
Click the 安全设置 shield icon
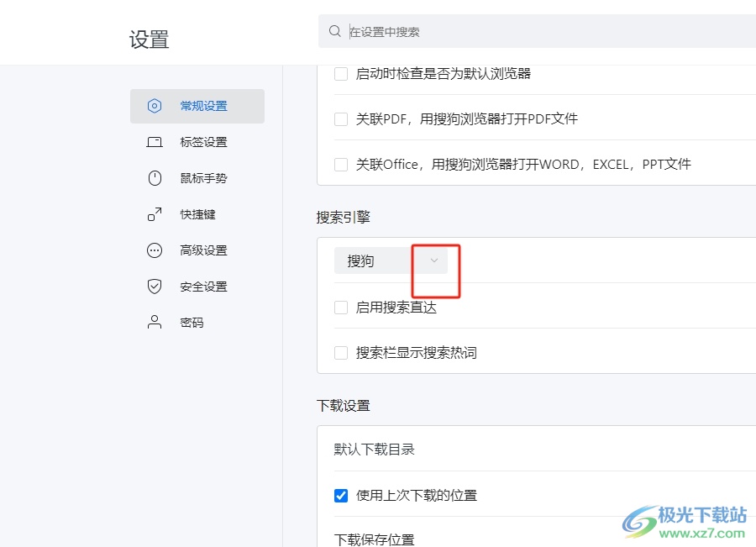[155, 286]
